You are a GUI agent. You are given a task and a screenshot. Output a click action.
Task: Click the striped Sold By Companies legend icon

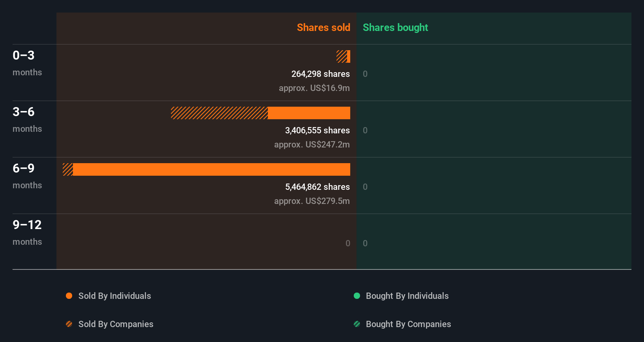click(x=69, y=324)
